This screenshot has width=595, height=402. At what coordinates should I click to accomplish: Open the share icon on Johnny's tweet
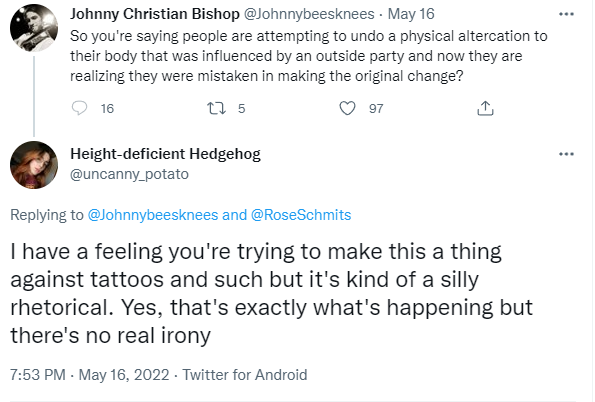(485, 108)
